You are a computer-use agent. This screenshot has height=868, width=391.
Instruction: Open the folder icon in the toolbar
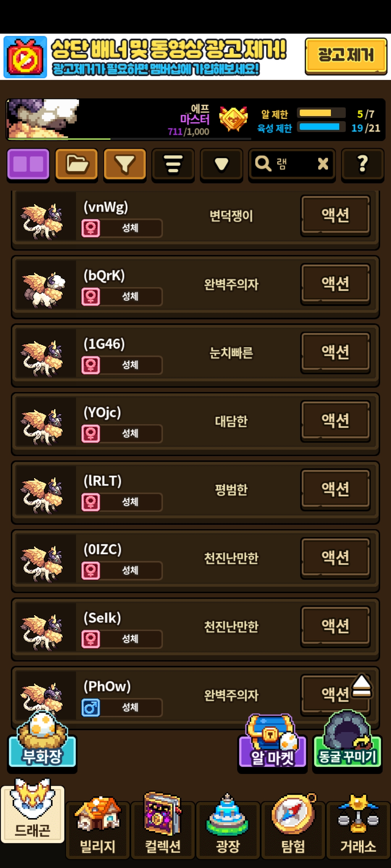pyautogui.click(x=76, y=165)
